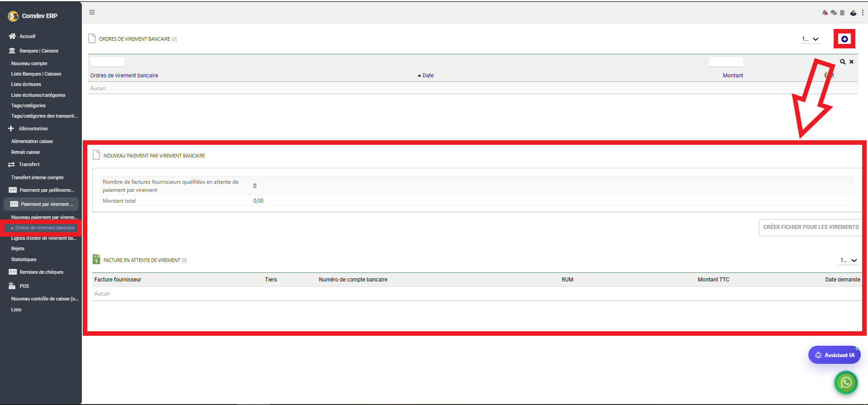Click the blue plus add-order icon
Image resolution: width=868 pixels, height=405 pixels.
(844, 39)
